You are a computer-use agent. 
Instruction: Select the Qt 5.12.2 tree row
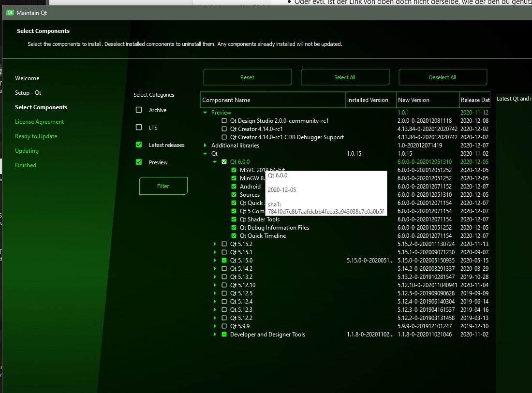[345, 318]
